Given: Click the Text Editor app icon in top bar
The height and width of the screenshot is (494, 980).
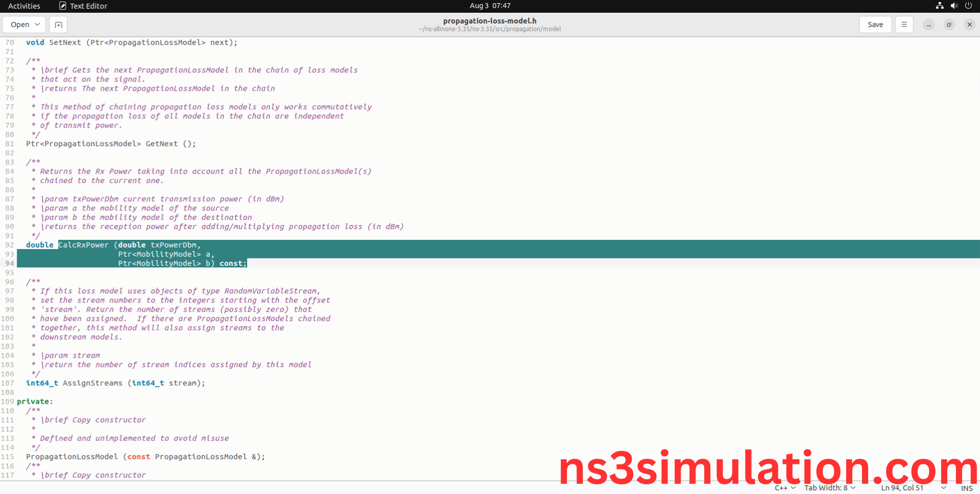Looking at the screenshot, I should (62, 6).
